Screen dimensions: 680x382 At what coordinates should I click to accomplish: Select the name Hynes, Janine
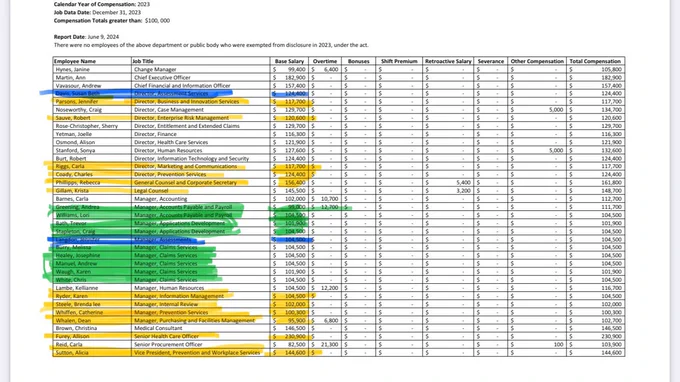click(72, 69)
